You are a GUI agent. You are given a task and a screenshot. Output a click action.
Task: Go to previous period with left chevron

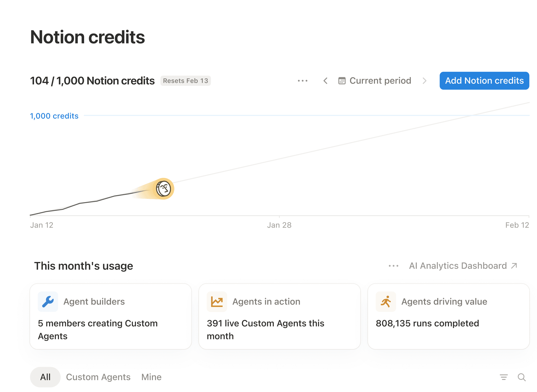325,81
